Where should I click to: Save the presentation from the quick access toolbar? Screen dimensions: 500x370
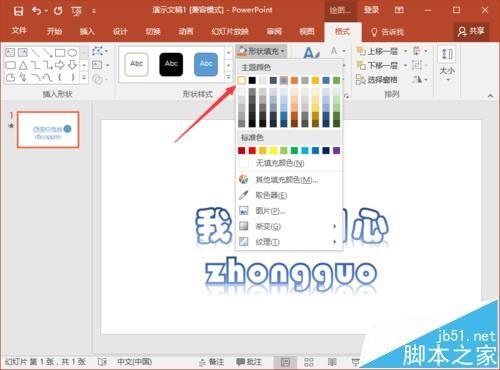[x=18, y=11]
